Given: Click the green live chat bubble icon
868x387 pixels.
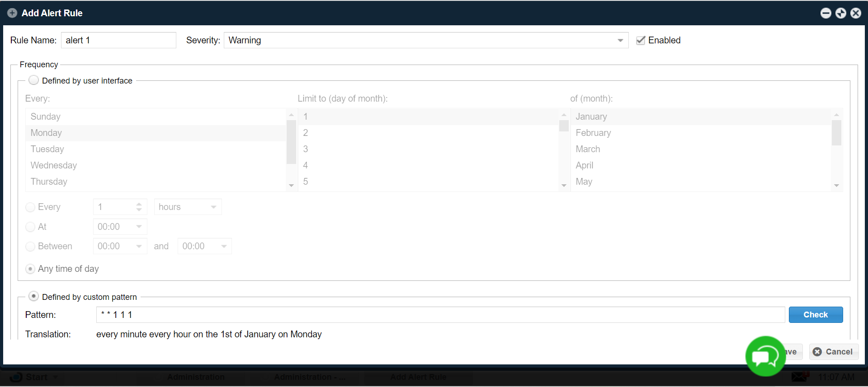Looking at the screenshot, I should [x=765, y=356].
